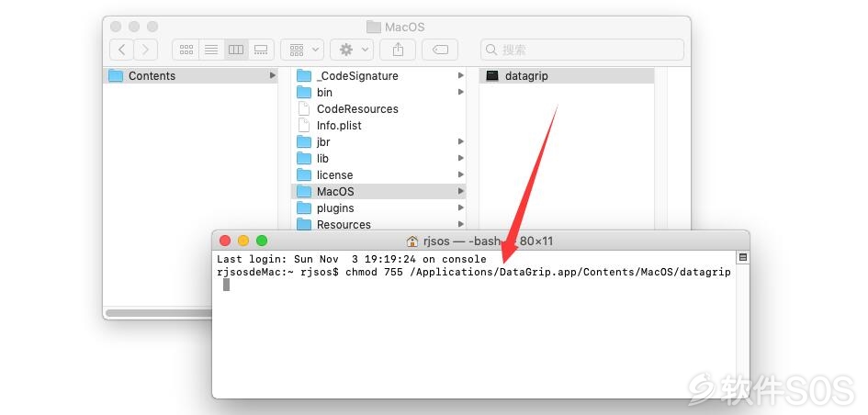This screenshot has width=868, height=415.
Task: Switch Finder to icon view
Action: [186, 50]
